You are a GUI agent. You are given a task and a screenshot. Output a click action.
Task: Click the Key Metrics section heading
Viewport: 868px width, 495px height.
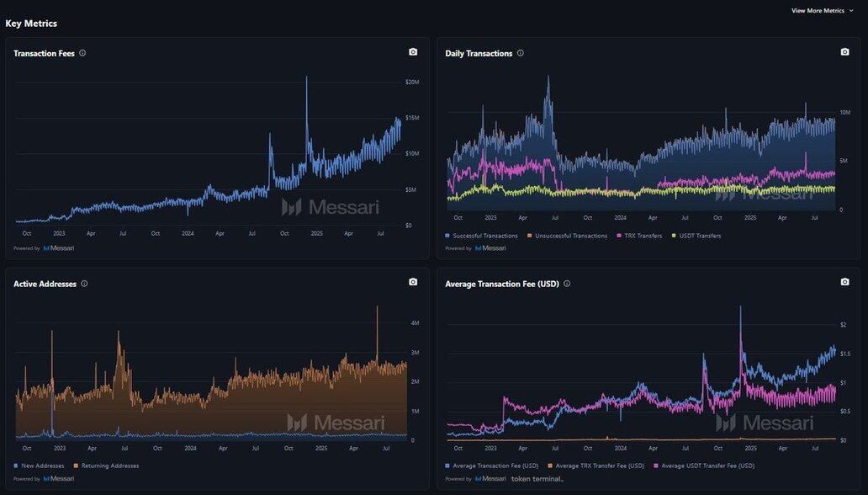click(x=31, y=24)
